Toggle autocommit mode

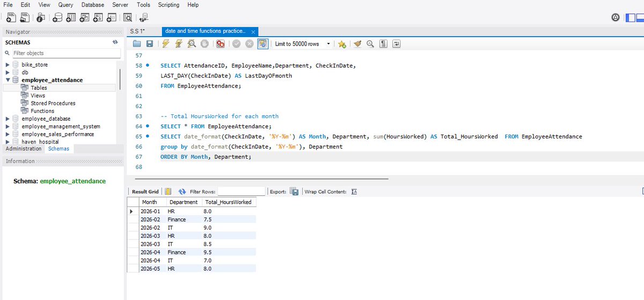[x=262, y=44]
